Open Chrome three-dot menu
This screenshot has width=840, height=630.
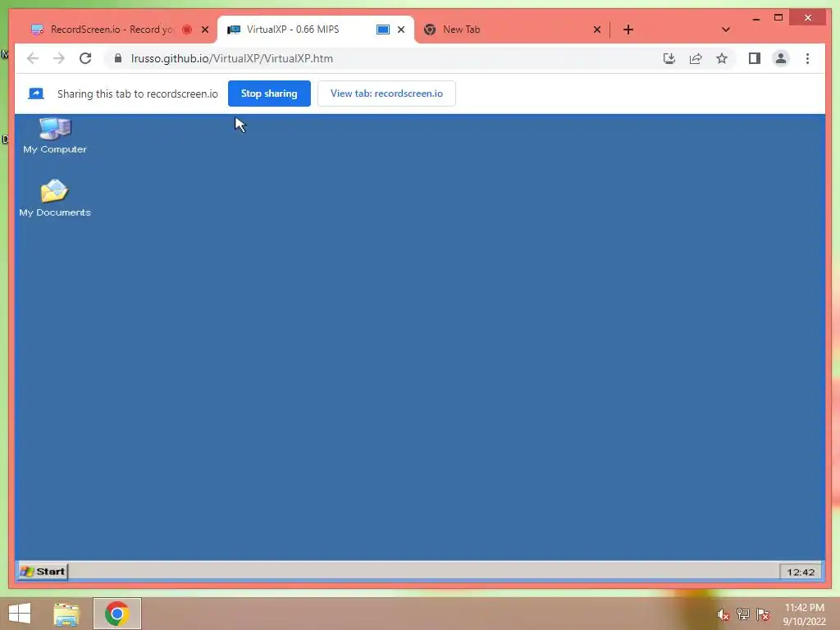click(807, 58)
